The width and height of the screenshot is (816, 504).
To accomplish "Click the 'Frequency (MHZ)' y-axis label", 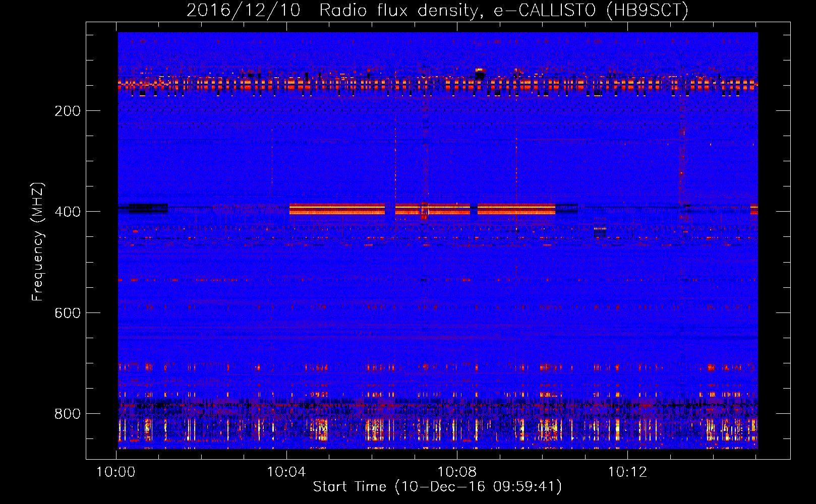I will pos(38,241).
